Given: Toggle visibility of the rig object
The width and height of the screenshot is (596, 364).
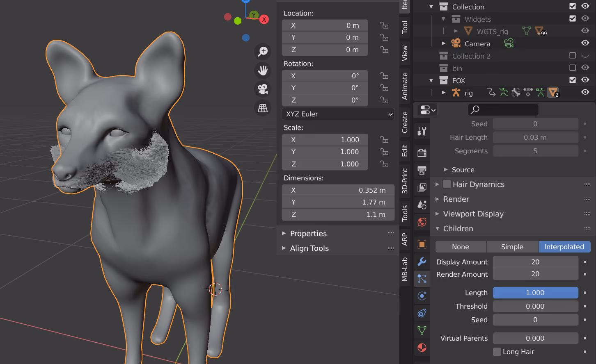Looking at the screenshot, I should click(x=585, y=92).
